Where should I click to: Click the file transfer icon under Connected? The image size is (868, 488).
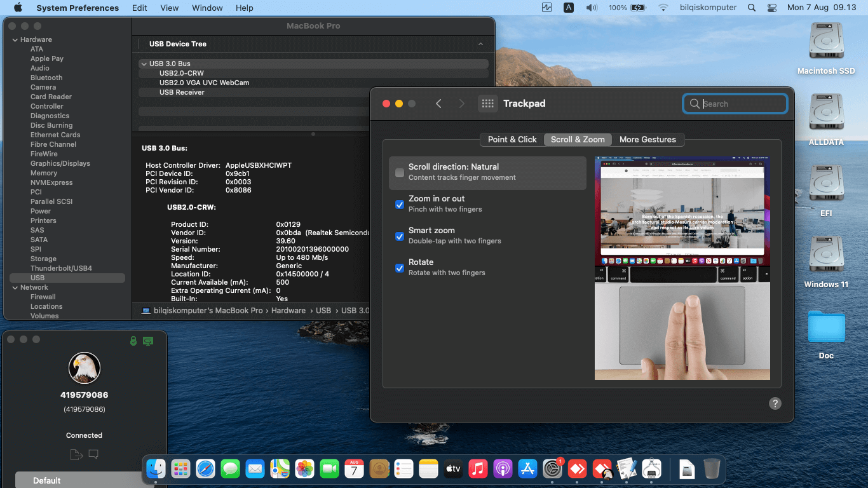click(76, 454)
